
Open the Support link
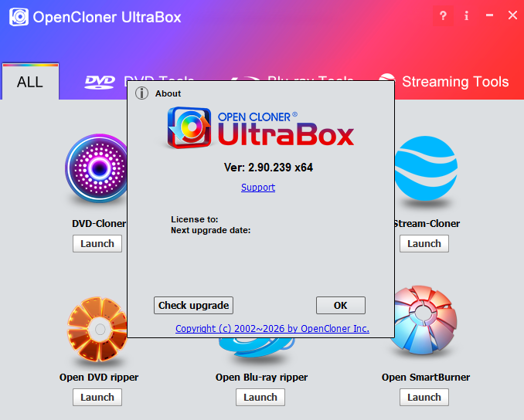pos(258,188)
